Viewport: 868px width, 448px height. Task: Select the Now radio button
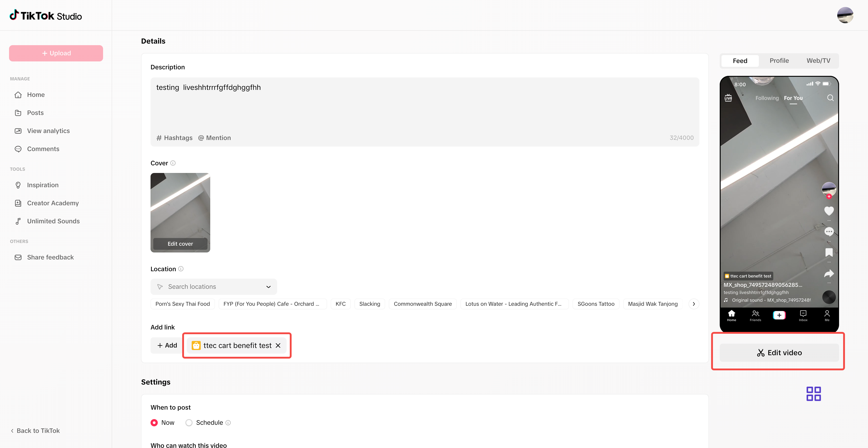pyautogui.click(x=154, y=423)
